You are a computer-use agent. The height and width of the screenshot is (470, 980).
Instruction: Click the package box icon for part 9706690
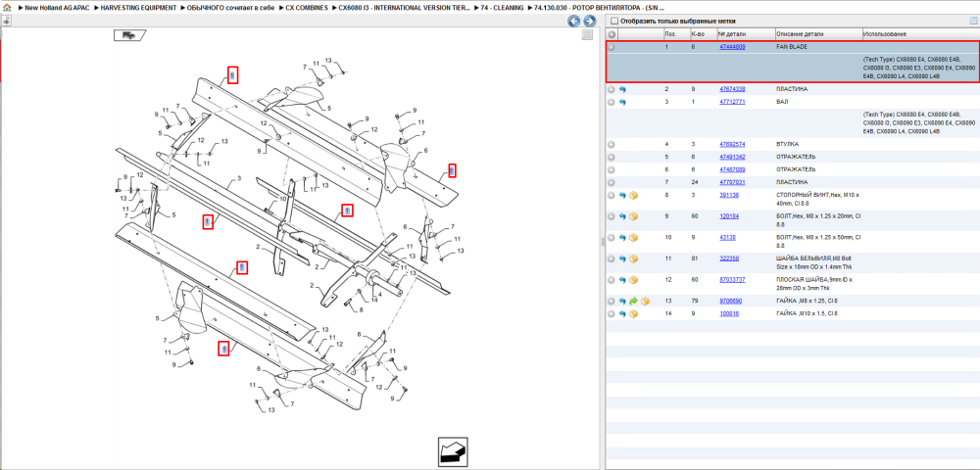645,301
